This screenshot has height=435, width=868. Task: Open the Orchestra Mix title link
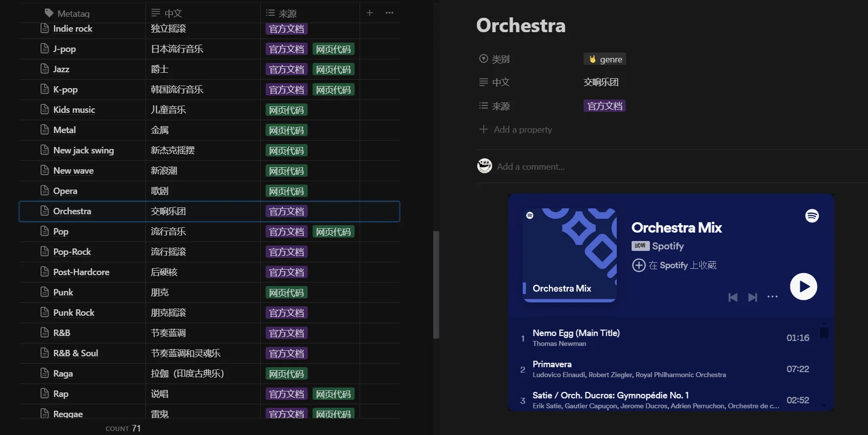pos(677,228)
